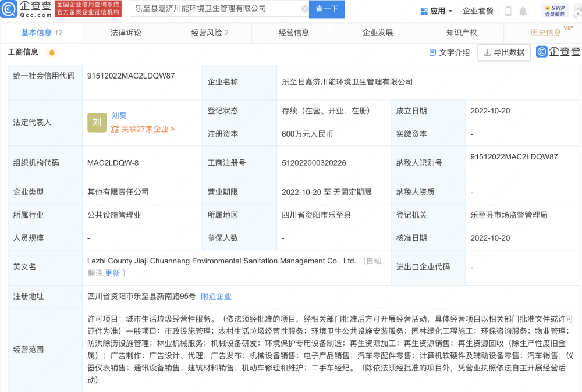The image size is (582, 392).
Task: Click the 刘 avatar of the legal representative
Action: pyautogui.click(x=97, y=122)
